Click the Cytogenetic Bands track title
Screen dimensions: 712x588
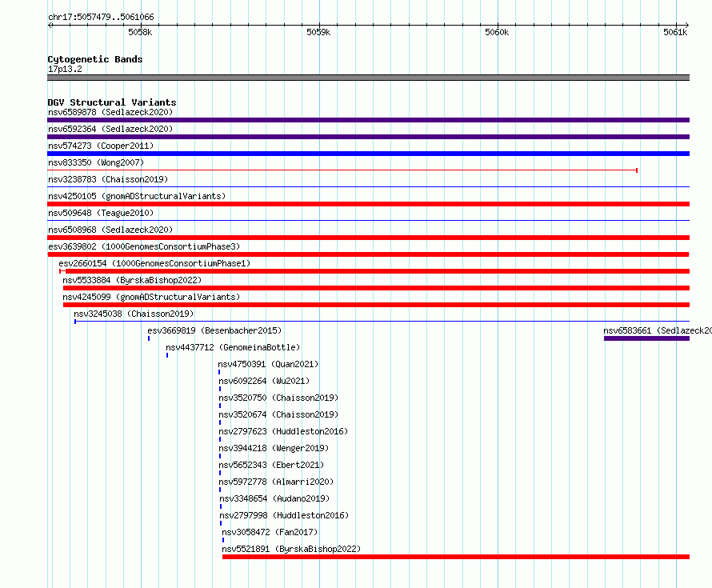95,59
